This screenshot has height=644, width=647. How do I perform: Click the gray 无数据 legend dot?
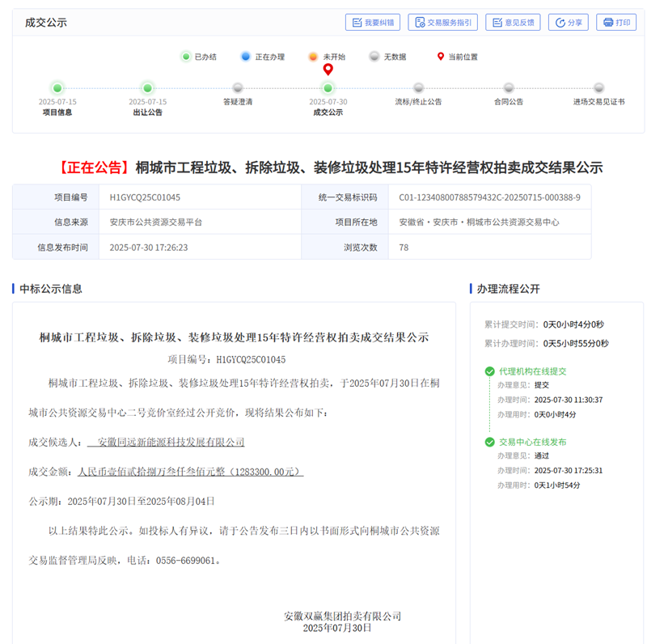click(374, 57)
